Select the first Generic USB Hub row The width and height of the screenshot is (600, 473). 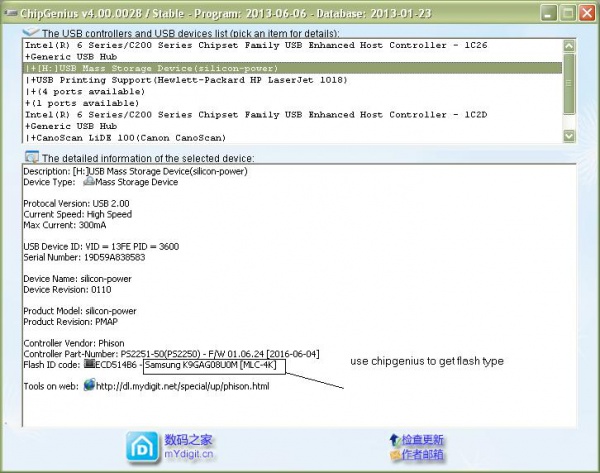click(292, 57)
